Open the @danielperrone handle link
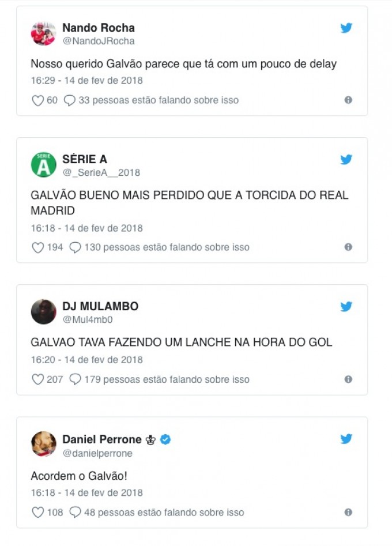 97,453
